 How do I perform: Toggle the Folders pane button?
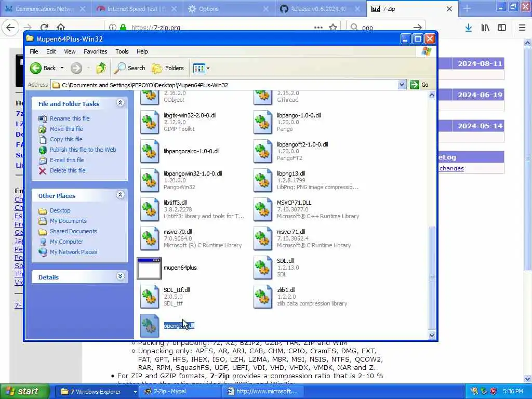[x=168, y=68]
